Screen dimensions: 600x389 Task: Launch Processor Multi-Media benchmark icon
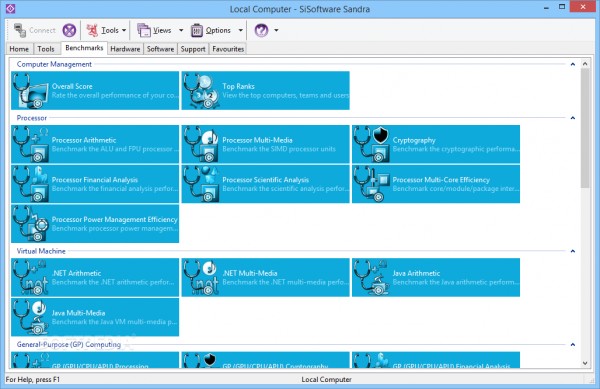[x=201, y=145]
